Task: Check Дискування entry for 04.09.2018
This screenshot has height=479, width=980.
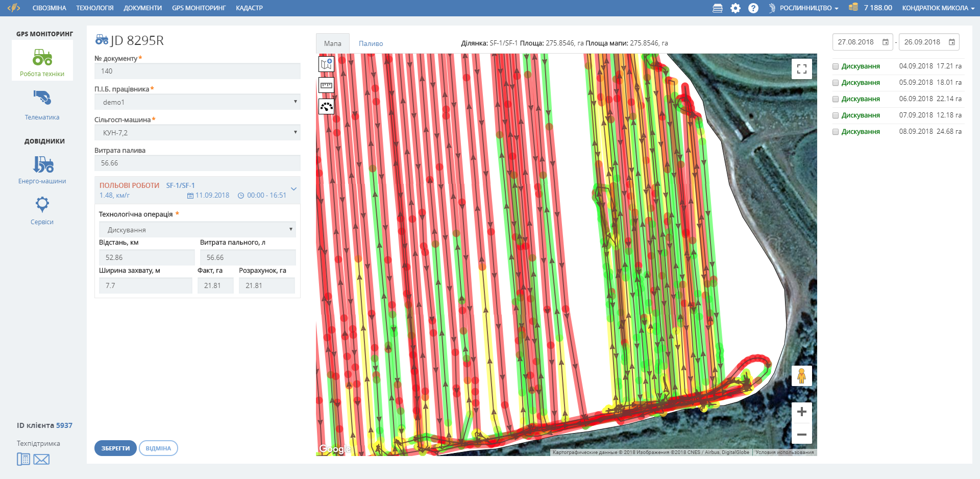Action: 836,66
